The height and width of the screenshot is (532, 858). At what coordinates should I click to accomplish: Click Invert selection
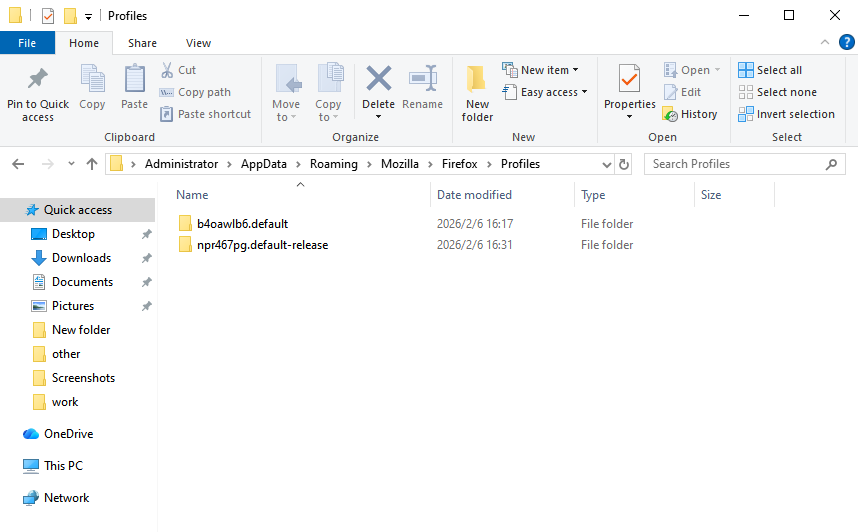pyautogui.click(x=786, y=114)
